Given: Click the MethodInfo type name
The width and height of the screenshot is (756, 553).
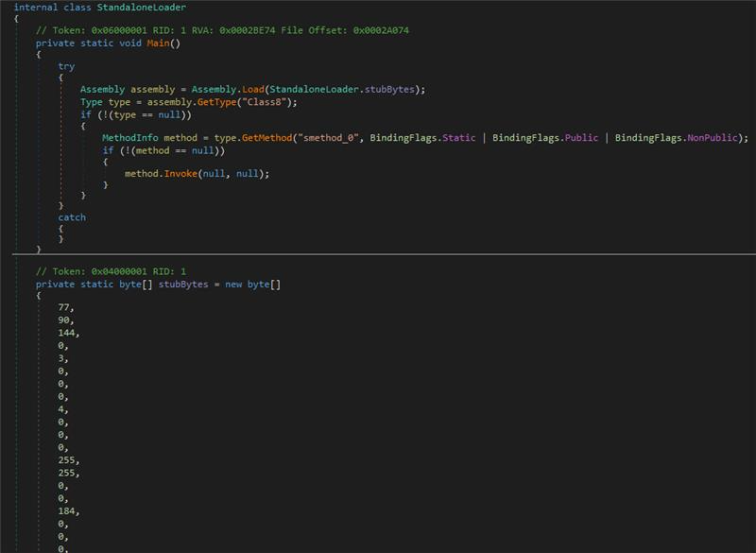Looking at the screenshot, I should tap(130, 138).
